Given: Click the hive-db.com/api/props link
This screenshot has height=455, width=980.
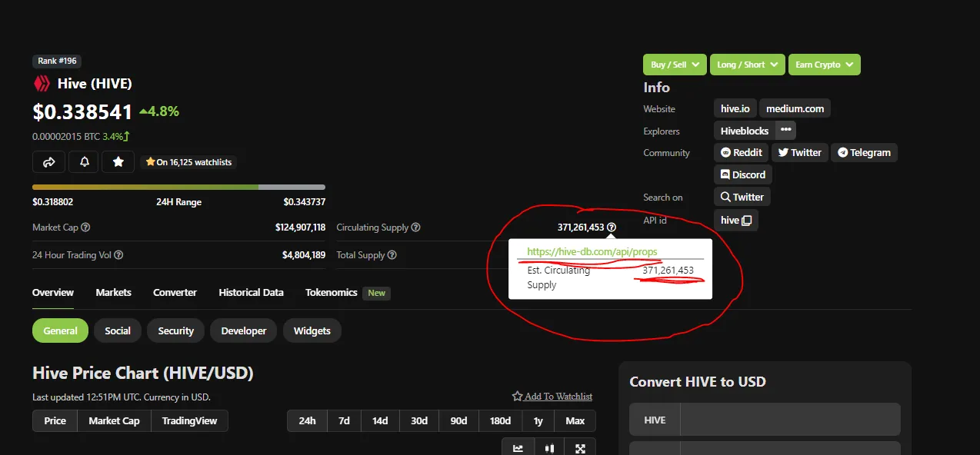Looking at the screenshot, I should pyautogui.click(x=592, y=251).
